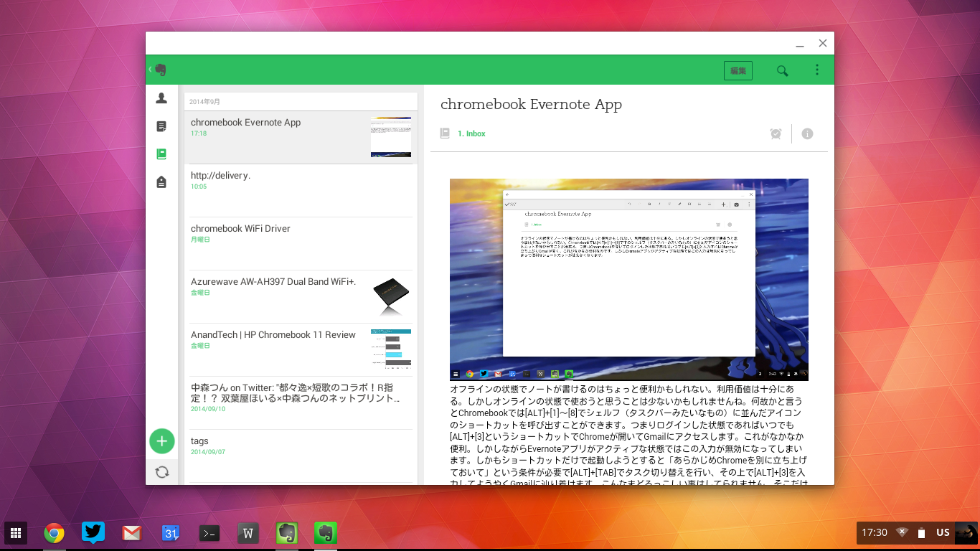Launch Twitter from the shelf

(93, 533)
